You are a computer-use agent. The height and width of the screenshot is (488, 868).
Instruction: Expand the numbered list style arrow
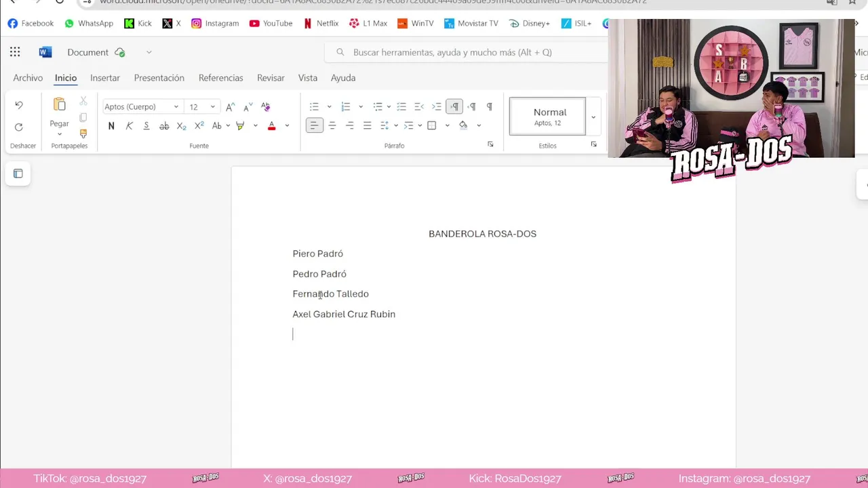click(361, 106)
